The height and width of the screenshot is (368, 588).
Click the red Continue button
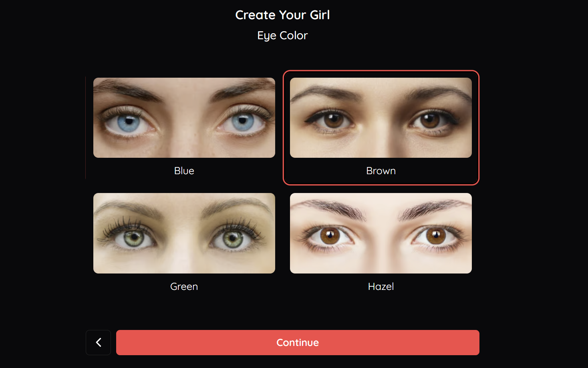(x=298, y=342)
